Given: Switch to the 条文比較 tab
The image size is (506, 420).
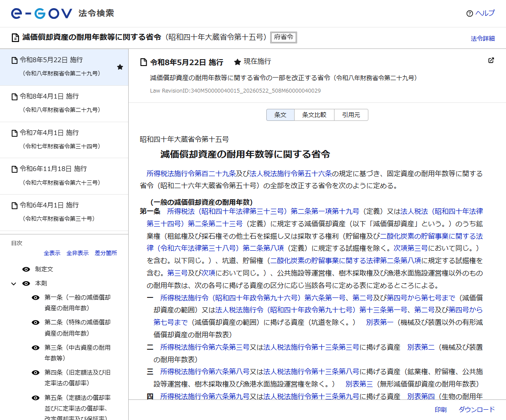Looking at the screenshot, I should tap(314, 115).
